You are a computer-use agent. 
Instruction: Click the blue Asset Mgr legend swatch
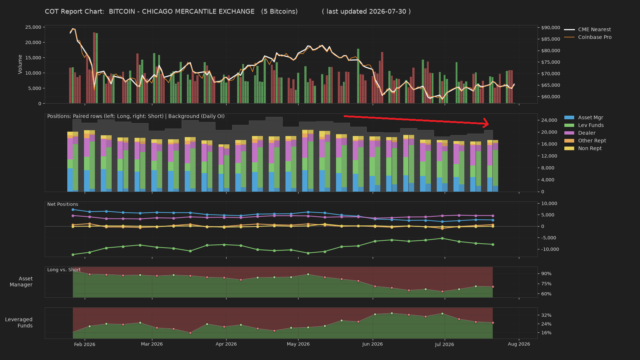point(569,118)
